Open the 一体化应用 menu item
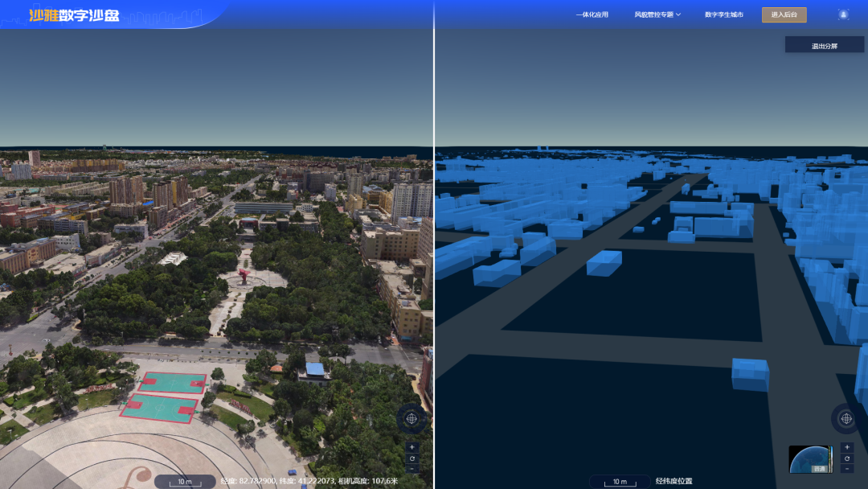Image resolution: width=868 pixels, height=489 pixels. click(x=592, y=15)
